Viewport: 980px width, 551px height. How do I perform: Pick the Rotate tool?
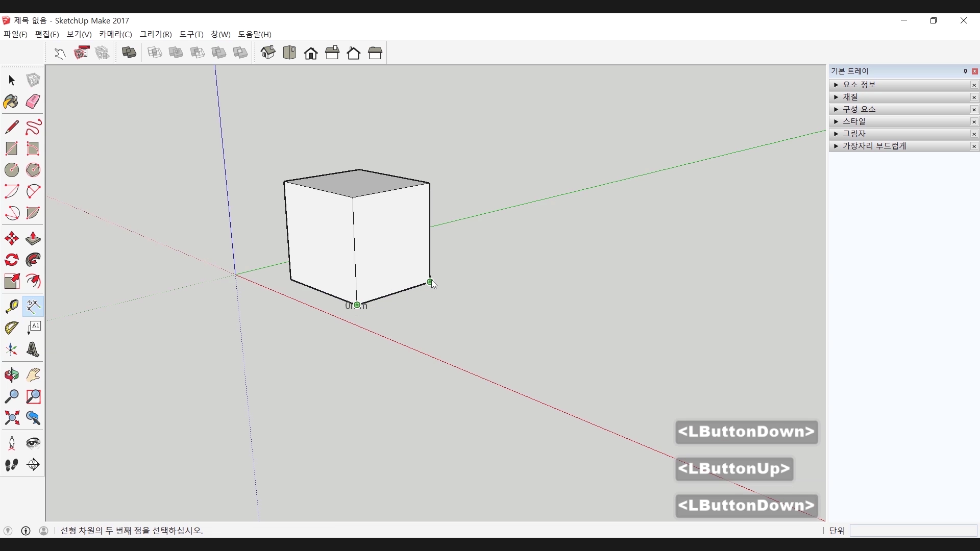11,260
